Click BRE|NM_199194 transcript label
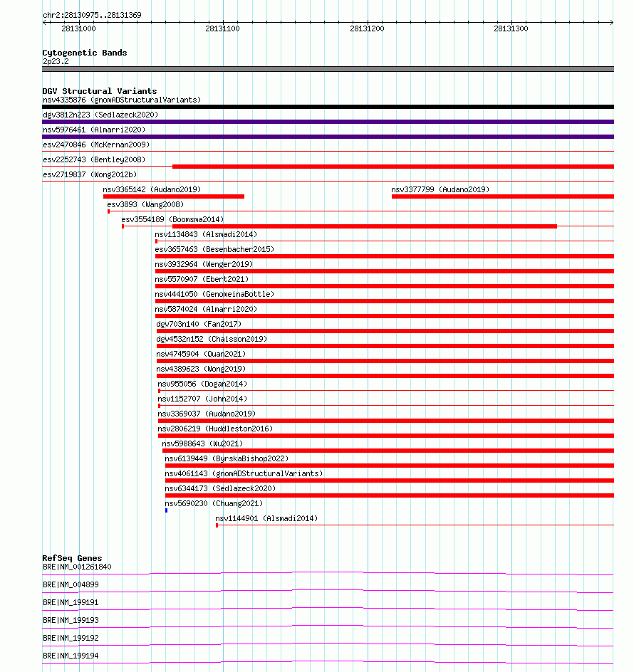Viewport: 634px width, 672px height. click(x=71, y=656)
